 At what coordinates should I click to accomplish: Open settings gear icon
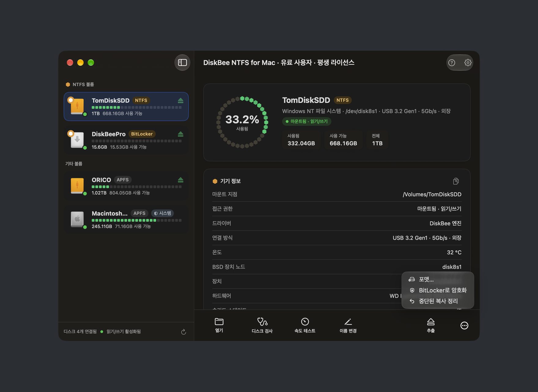click(468, 63)
